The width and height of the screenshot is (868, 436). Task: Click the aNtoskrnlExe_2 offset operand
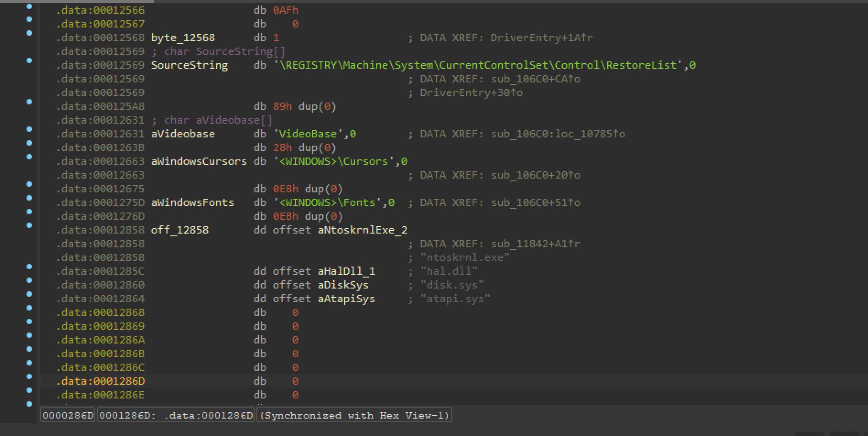pyautogui.click(x=362, y=230)
